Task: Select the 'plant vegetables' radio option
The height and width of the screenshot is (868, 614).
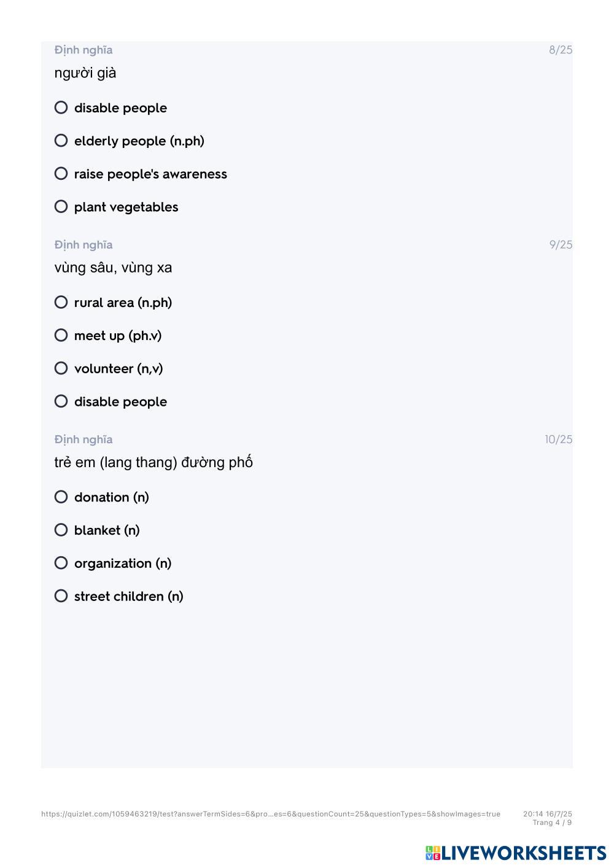Action: [x=61, y=207]
